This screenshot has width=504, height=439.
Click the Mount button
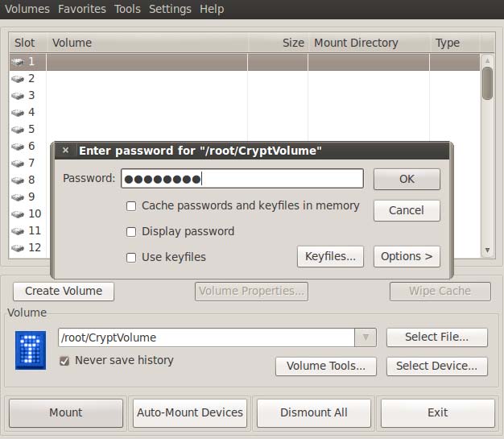tap(65, 412)
